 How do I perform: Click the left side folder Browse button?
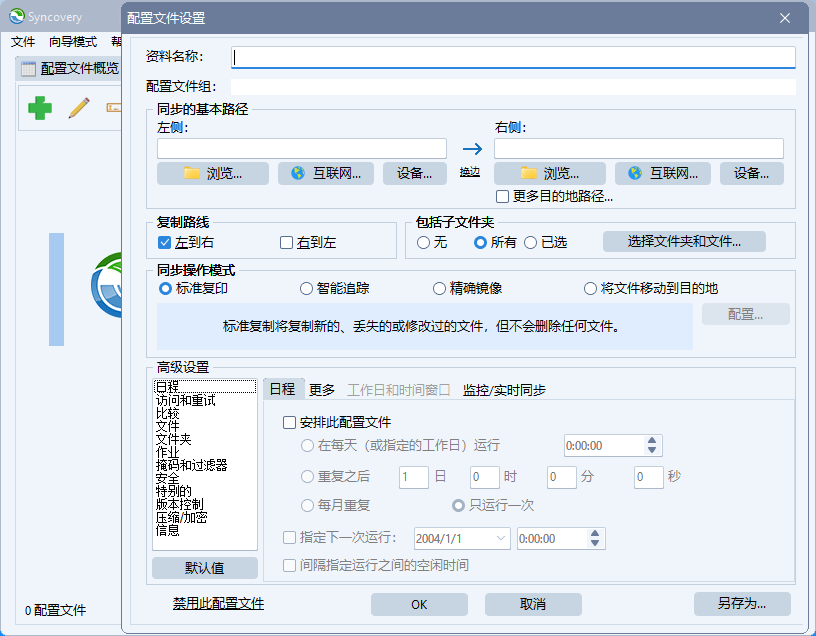coord(213,173)
